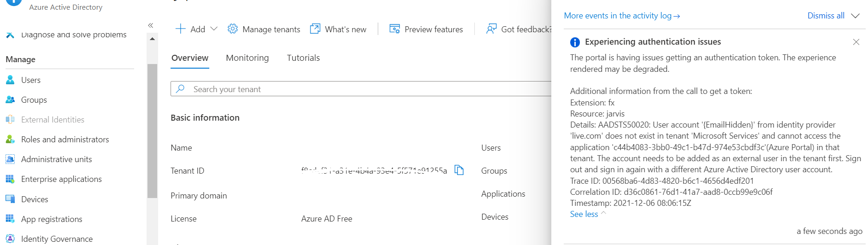This screenshot has width=868, height=245.
Task: Click the Manage tenants gear icon
Action: [233, 29]
